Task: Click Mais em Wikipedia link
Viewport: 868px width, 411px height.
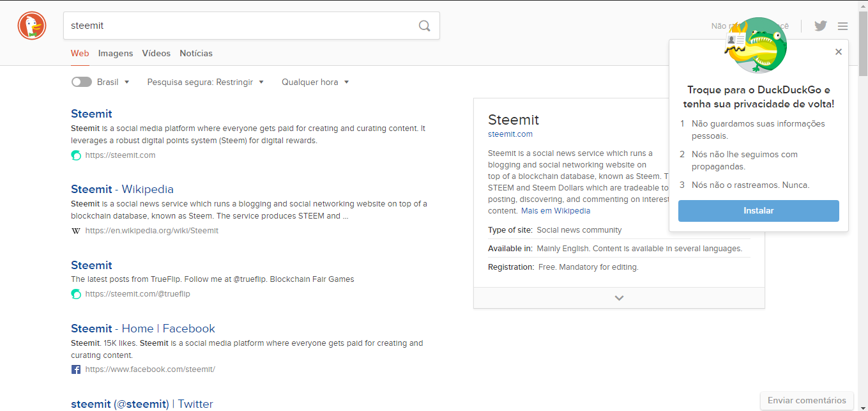Action: click(x=556, y=211)
